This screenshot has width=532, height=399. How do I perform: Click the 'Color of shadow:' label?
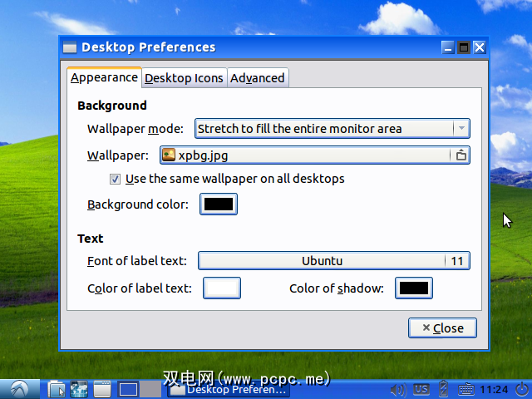coord(337,288)
